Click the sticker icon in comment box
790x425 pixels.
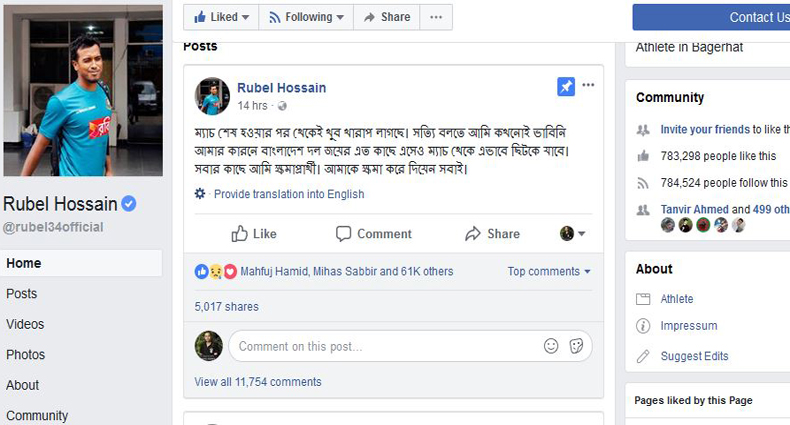(x=576, y=346)
